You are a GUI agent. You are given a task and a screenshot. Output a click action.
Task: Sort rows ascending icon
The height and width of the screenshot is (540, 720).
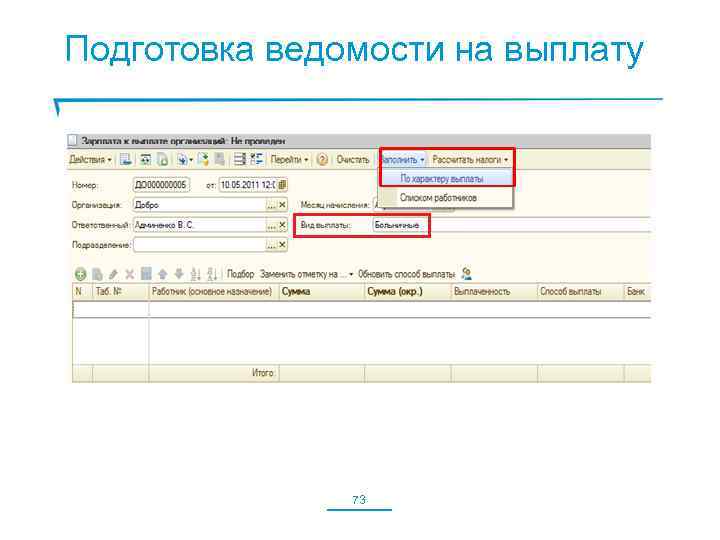tap(196, 274)
